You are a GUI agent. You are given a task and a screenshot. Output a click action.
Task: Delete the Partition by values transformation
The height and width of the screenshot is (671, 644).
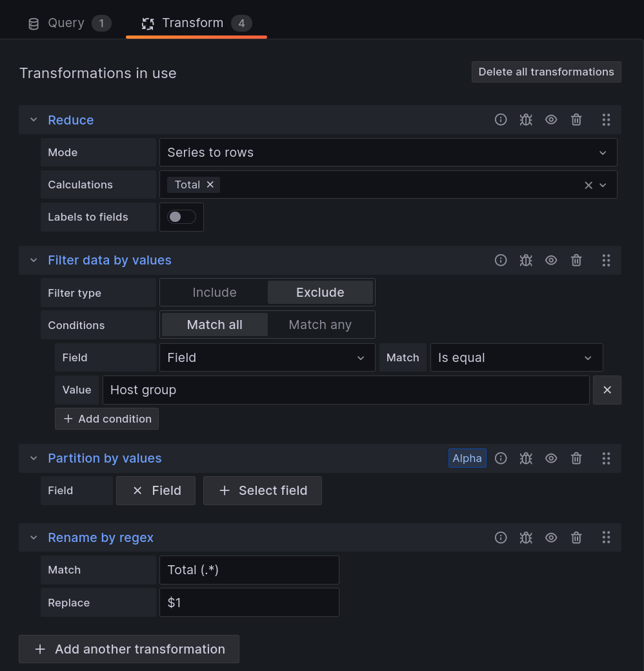point(576,458)
